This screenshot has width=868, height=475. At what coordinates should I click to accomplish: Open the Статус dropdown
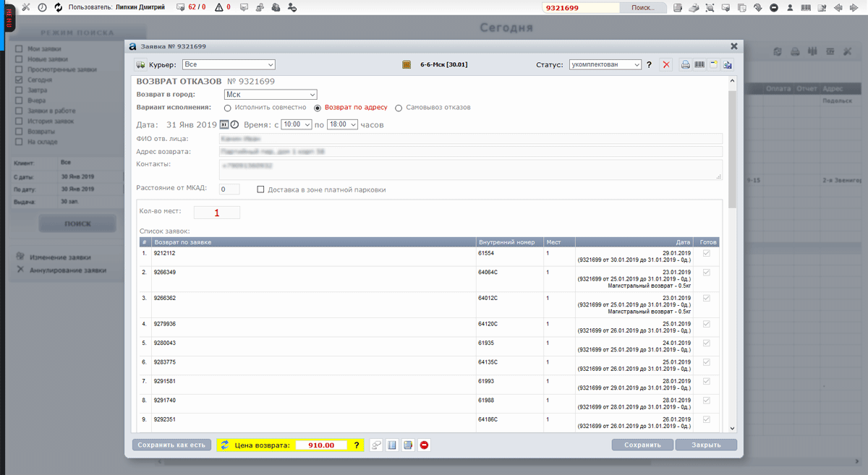click(605, 65)
